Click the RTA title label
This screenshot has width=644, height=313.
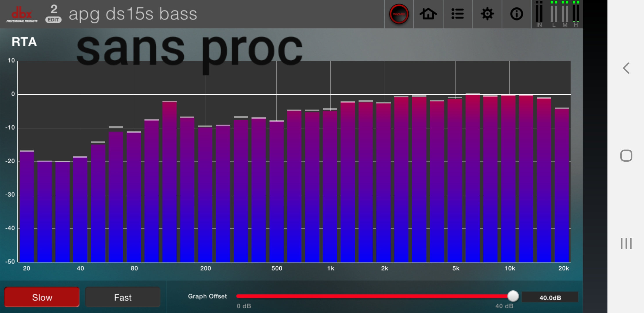tap(24, 42)
